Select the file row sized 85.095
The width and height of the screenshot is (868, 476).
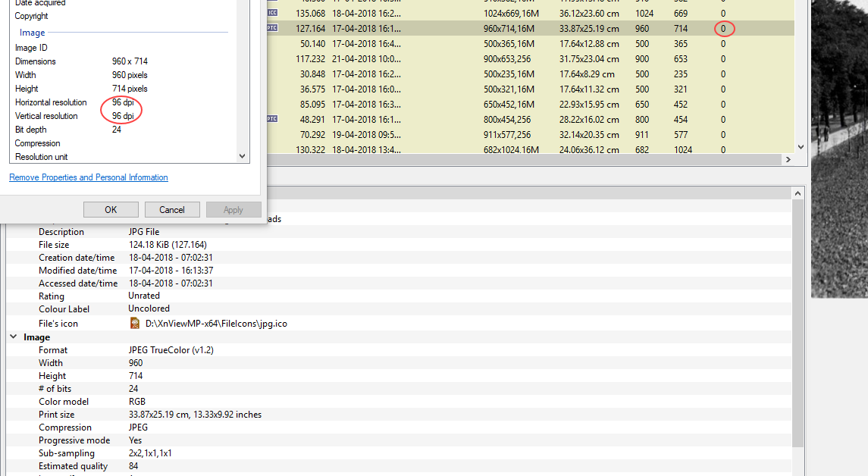tap(531, 104)
